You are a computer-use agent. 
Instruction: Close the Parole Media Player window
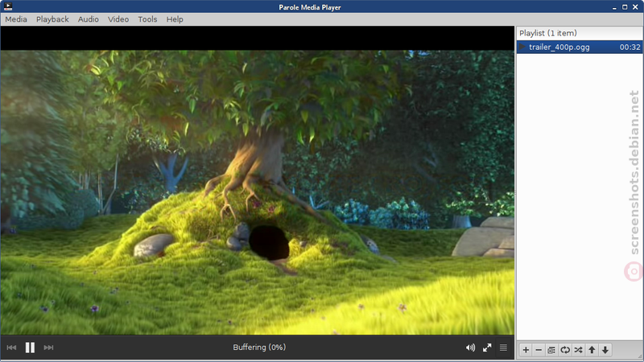click(x=635, y=7)
